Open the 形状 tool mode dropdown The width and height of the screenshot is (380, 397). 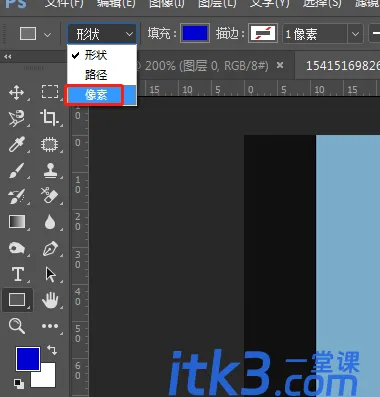(102, 34)
